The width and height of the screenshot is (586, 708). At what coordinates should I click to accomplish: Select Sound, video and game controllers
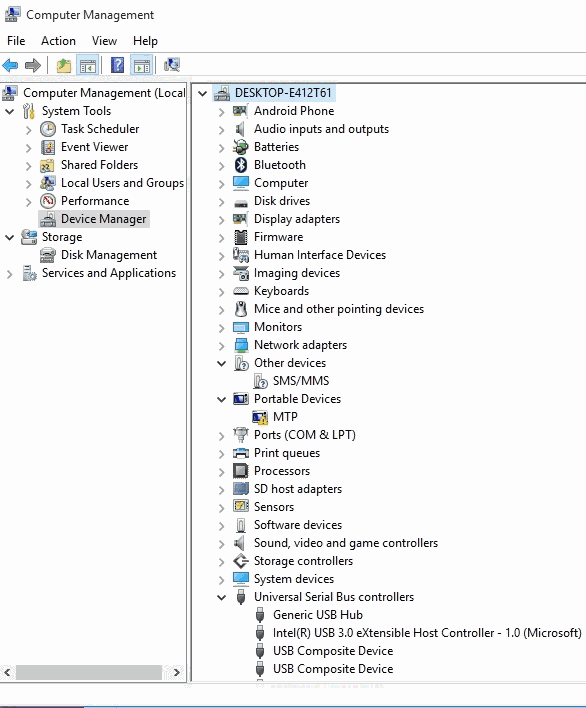pyautogui.click(x=345, y=543)
